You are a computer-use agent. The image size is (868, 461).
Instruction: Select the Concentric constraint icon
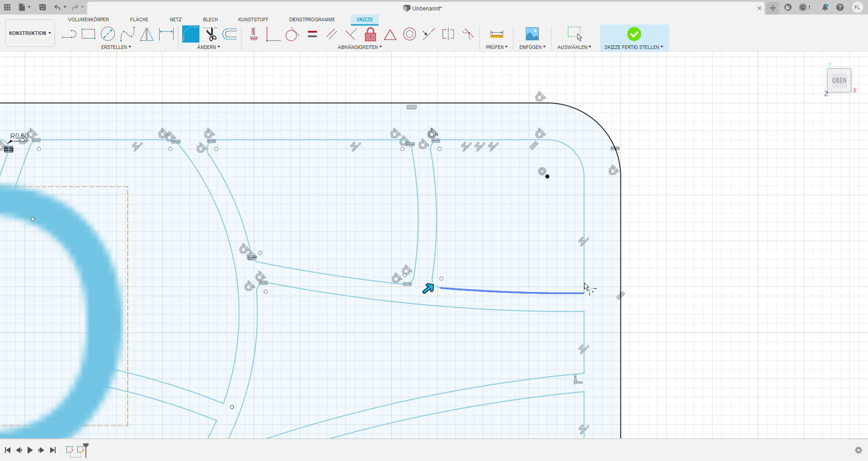point(409,34)
